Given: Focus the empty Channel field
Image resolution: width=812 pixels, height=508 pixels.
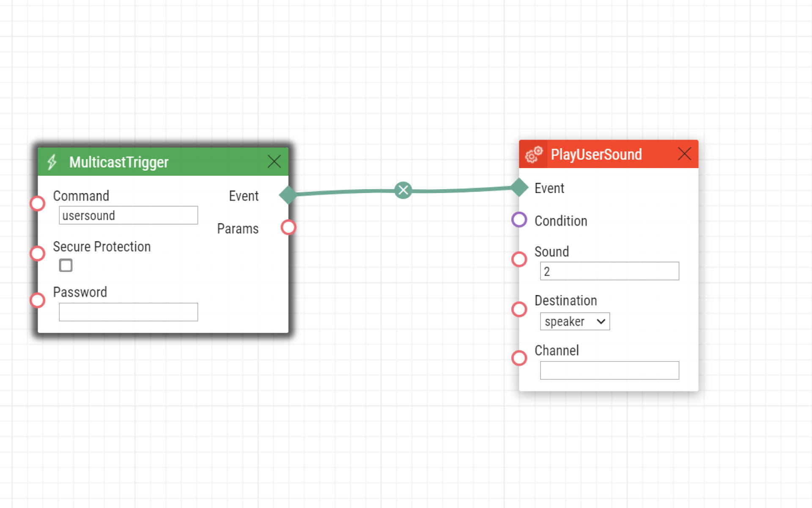Looking at the screenshot, I should tap(609, 370).
